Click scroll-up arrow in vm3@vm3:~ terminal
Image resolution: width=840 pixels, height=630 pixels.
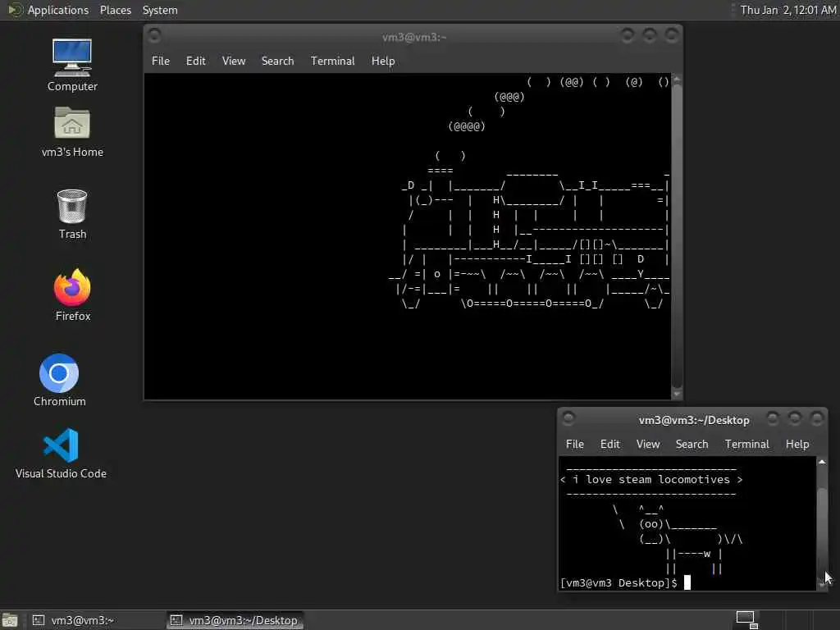click(x=677, y=79)
